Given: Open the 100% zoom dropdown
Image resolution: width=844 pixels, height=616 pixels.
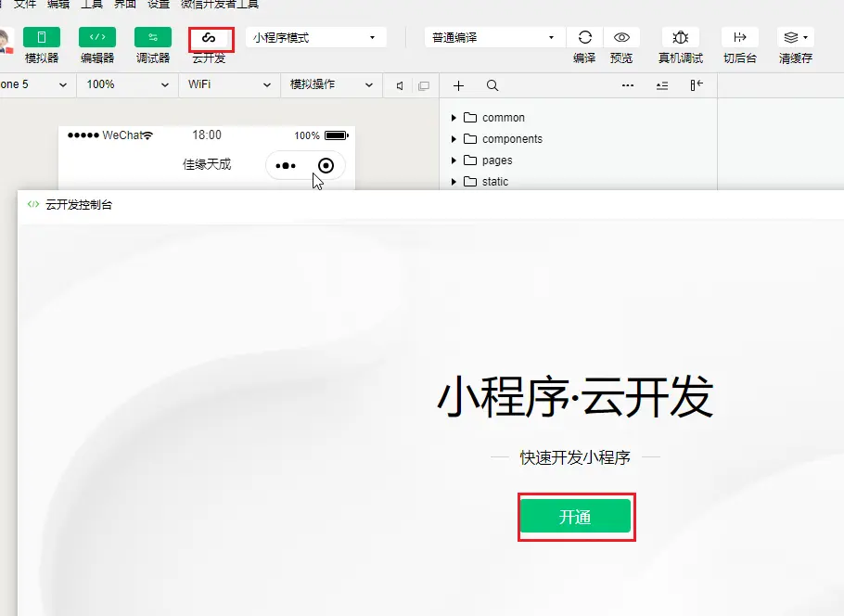Looking at the screenshot, I should coord(128,84).
